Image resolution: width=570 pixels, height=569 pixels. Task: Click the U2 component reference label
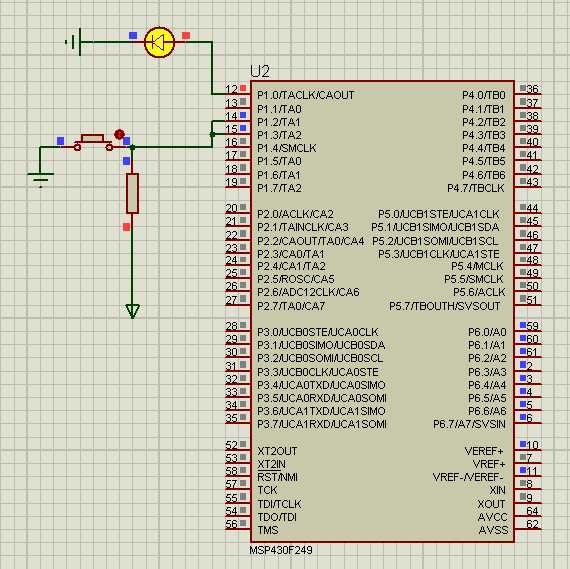(x=260, y=72)
